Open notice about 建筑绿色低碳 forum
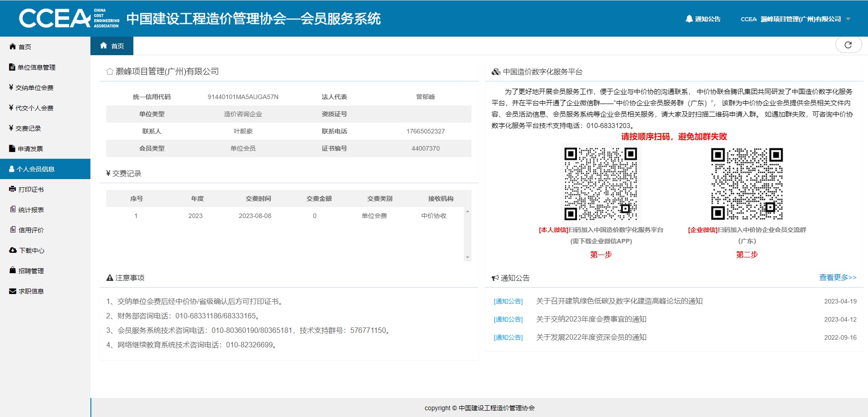 pyautogui.click(x=619, y=301)
